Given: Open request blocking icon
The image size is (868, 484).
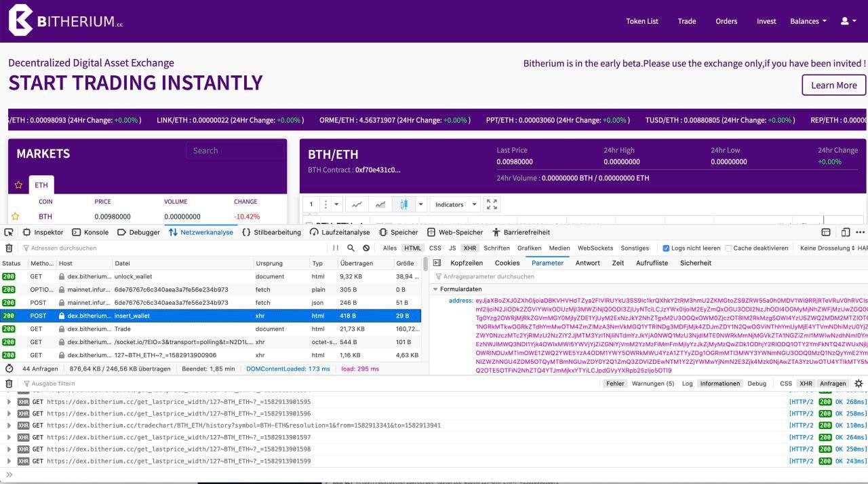Looking at the screenshot, I should pyautogui.click(x=366, y=248).
